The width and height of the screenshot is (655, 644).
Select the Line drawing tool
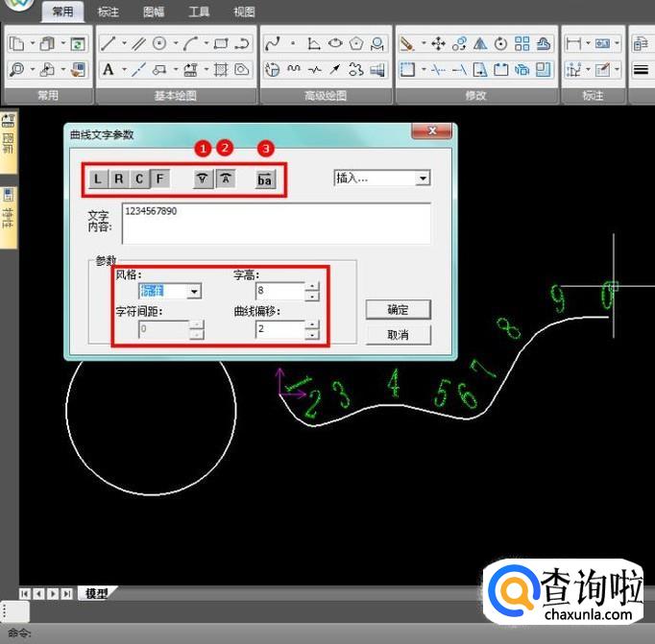pyautogui.click(x=109, y=43)
